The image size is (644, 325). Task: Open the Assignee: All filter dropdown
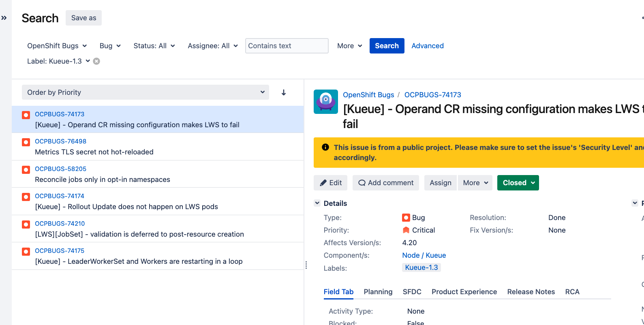tap(212, 46)
